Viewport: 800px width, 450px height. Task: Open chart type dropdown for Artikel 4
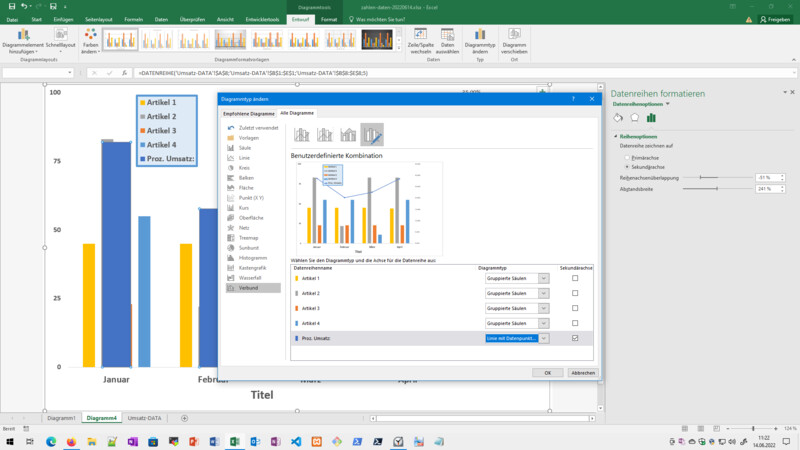click(x=543, y=323)
